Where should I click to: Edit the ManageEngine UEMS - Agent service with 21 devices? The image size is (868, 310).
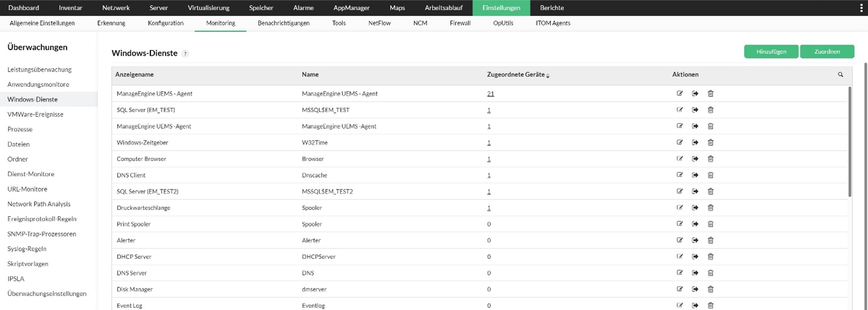point(680,93)
